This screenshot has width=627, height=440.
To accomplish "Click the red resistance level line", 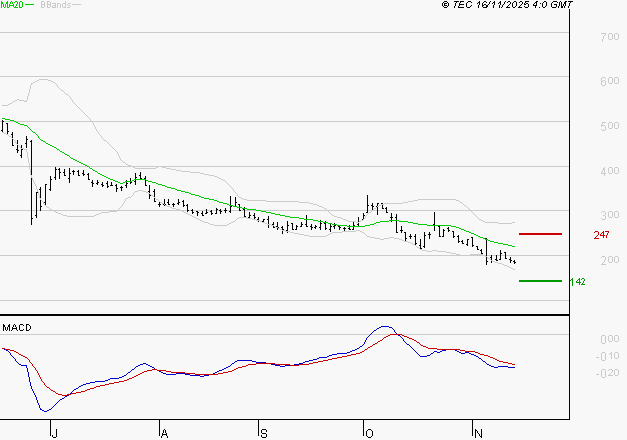I will click(x=540, y=234).
